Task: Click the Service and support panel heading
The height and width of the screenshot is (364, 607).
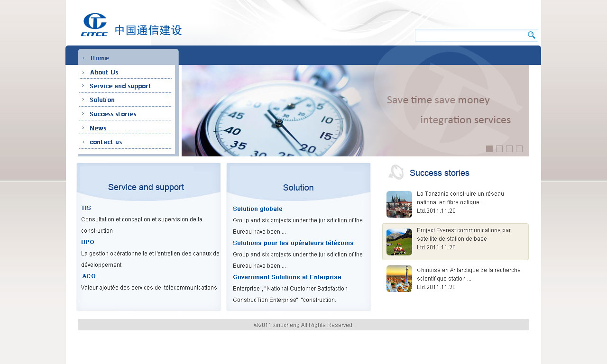Action: (x=146, y=187)
